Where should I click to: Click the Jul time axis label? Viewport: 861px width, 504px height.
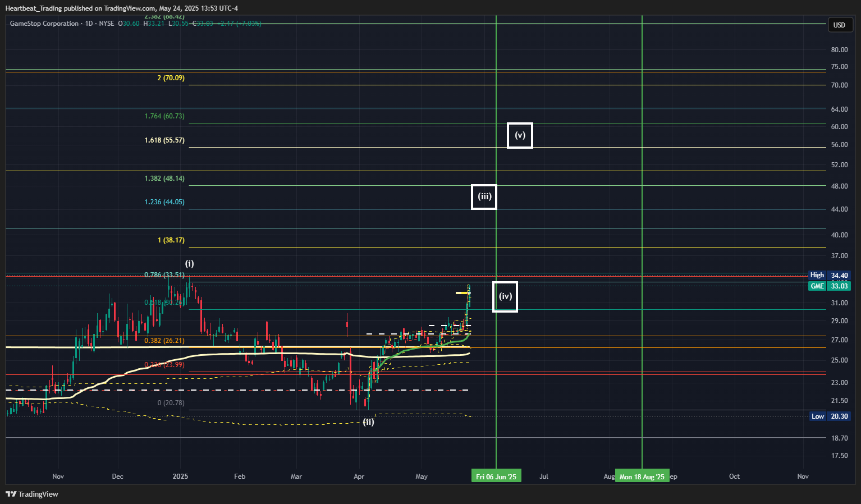click(544, 476)
